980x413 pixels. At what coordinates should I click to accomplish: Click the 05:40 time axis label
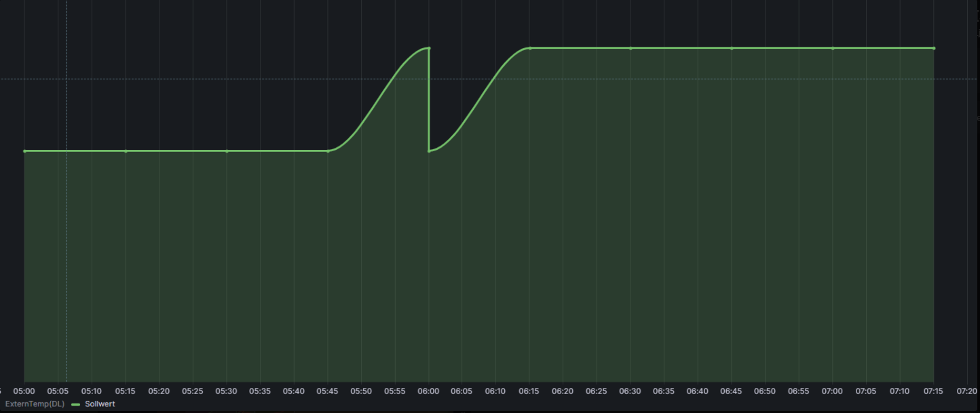click(294, 391)
